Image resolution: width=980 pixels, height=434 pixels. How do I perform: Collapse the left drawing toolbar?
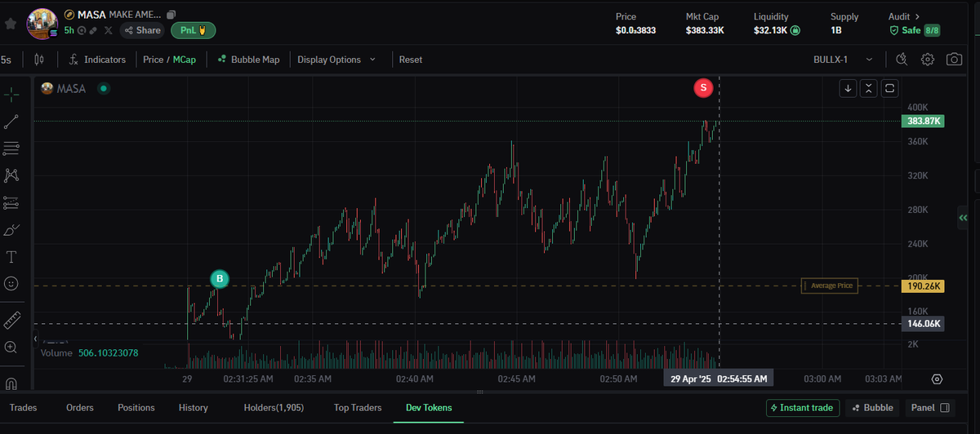[x=36, y=339]
